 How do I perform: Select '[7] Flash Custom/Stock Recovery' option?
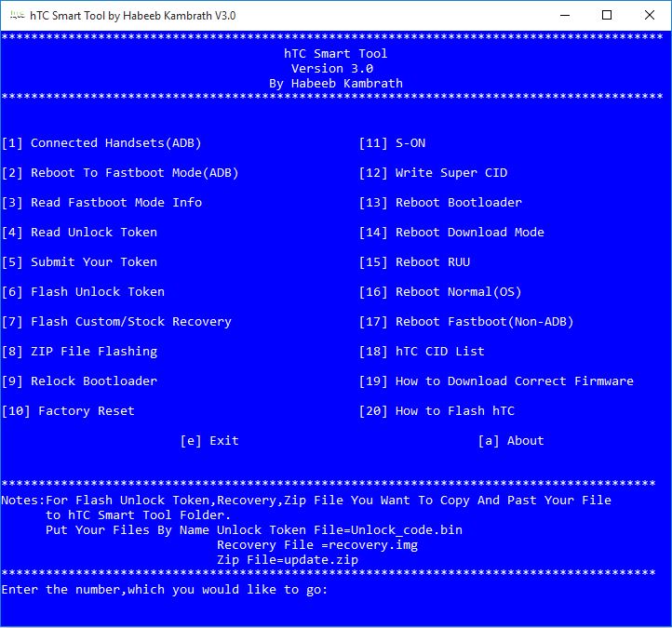click(x=116, y=322)
